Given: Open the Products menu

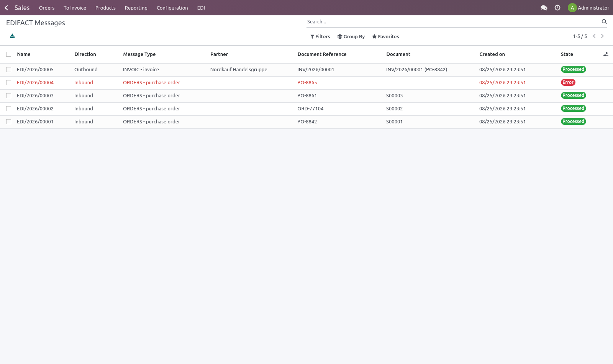Looking at the screenshot, I should (x=105, y=8).
